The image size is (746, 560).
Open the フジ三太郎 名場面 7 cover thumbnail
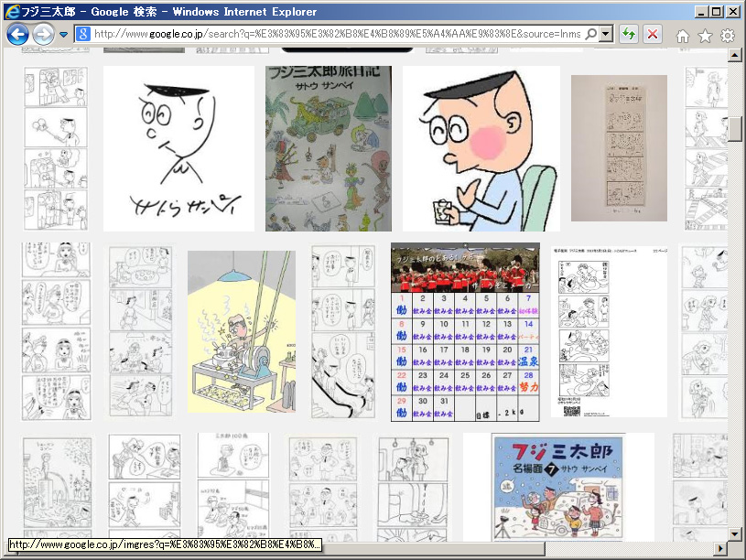(x=558, y=487)
